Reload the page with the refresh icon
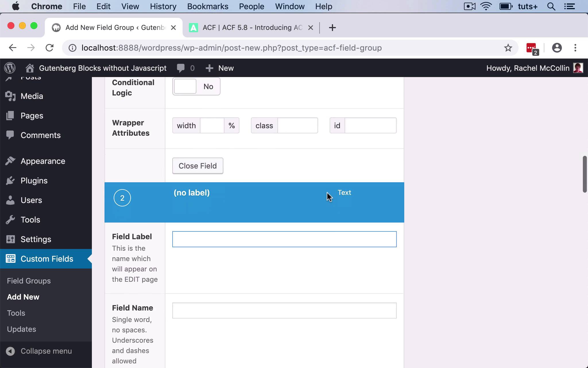The width and height of the screenshot is (588, 368). point(50,48)
